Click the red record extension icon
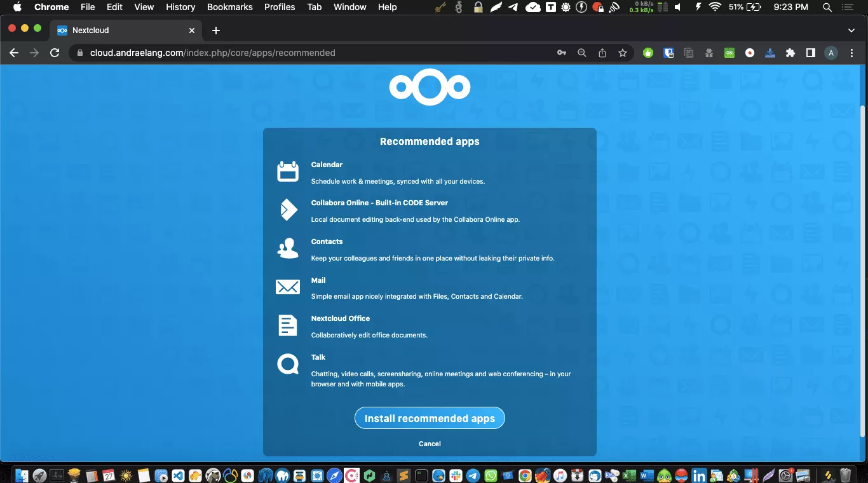This screenshot has width=868, height=483. (750, 53)
